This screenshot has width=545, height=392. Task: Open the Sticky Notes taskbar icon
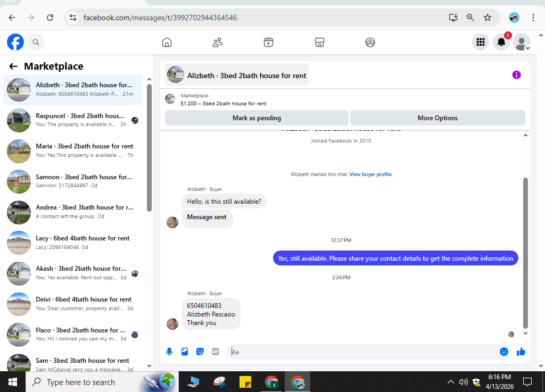pos(245,382)
